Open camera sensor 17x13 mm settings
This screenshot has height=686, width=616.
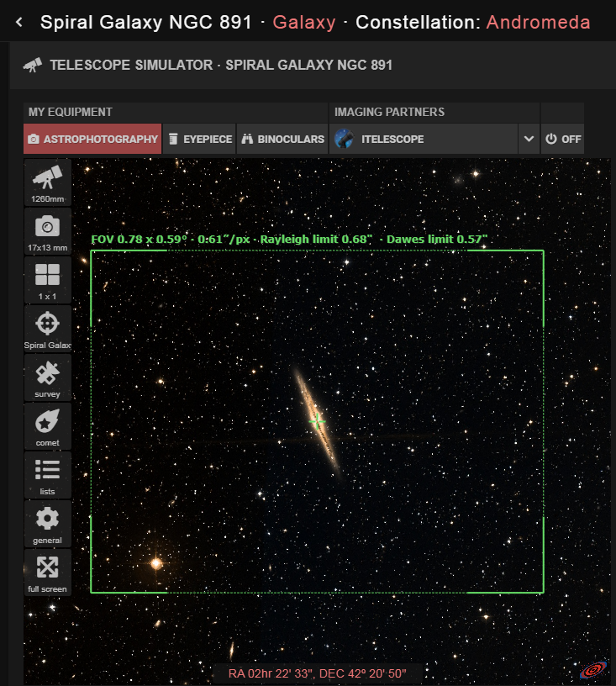point(47,231)
